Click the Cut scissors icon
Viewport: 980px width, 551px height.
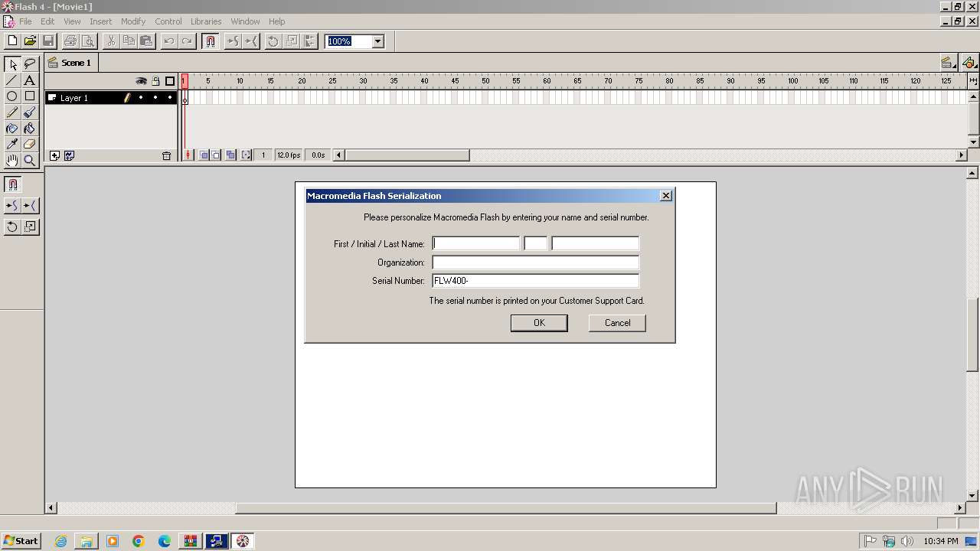click(111, 41)
